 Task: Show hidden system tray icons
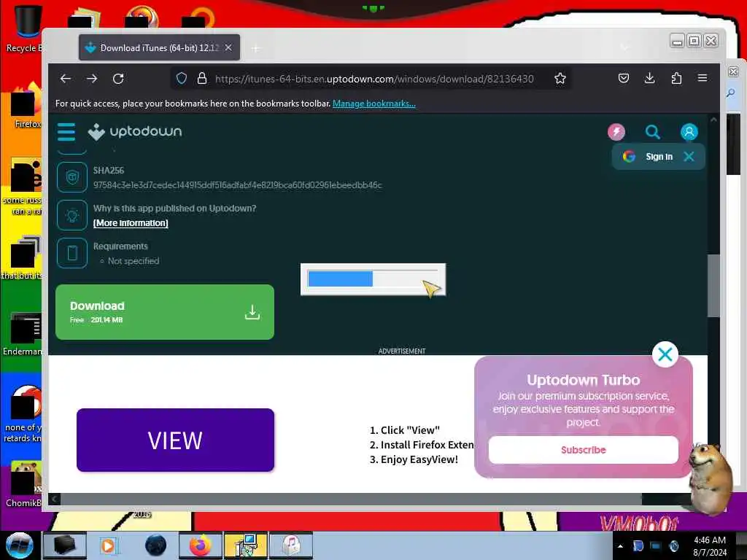pyautogui.click(x=620, y=546)
